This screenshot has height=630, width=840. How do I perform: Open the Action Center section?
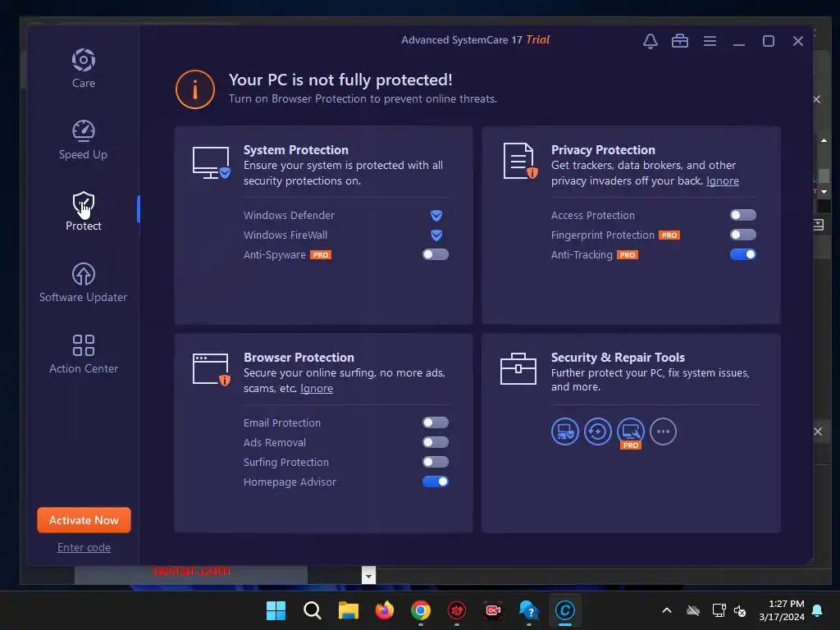84,354
